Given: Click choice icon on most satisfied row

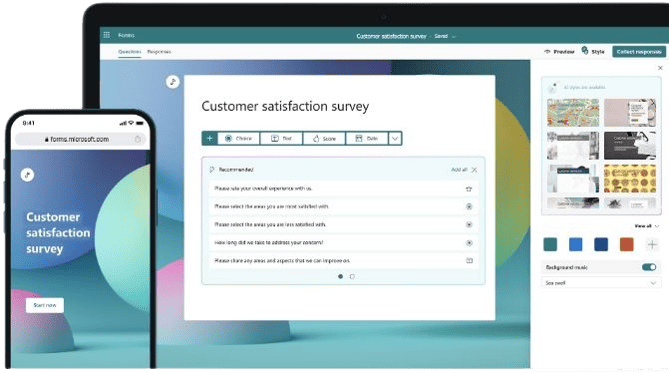Looking at the screenshot, I should [469, 207].
